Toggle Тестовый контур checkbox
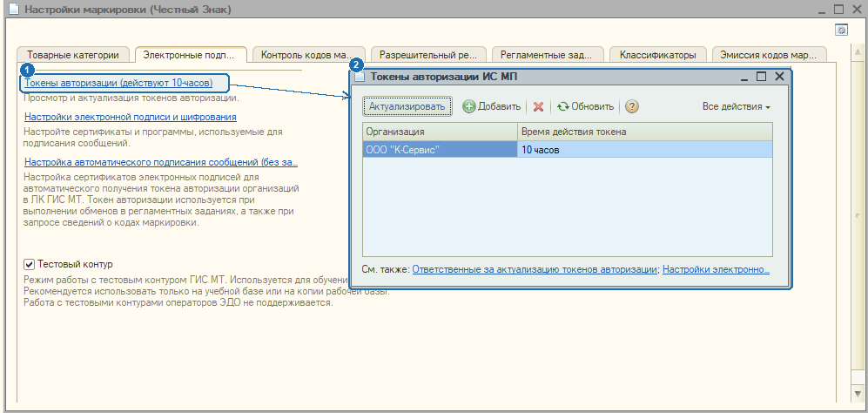868x413 pixels. coord(30,264)
